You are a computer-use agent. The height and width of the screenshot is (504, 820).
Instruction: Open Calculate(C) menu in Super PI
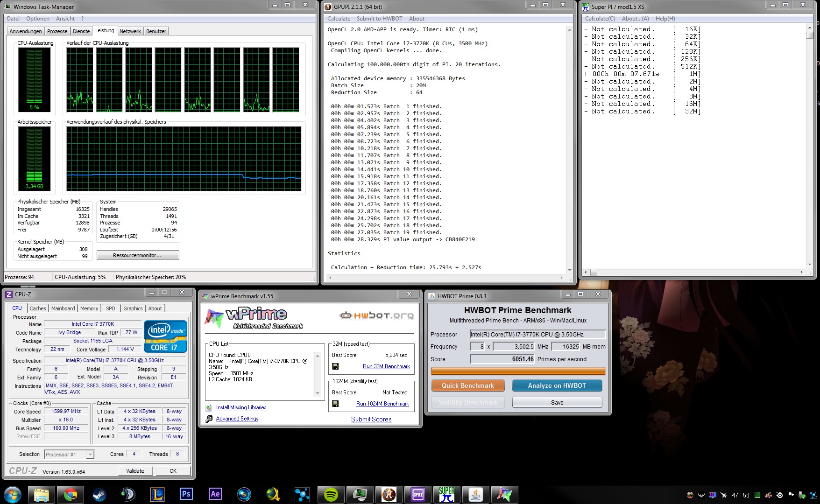tap(600, 19)
